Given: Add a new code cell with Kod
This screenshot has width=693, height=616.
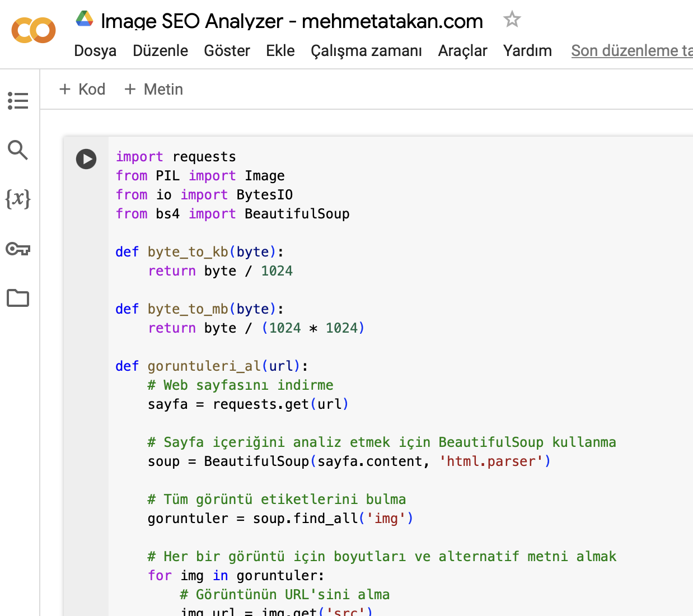Looking at the screenshot, I should pos(82,89).
